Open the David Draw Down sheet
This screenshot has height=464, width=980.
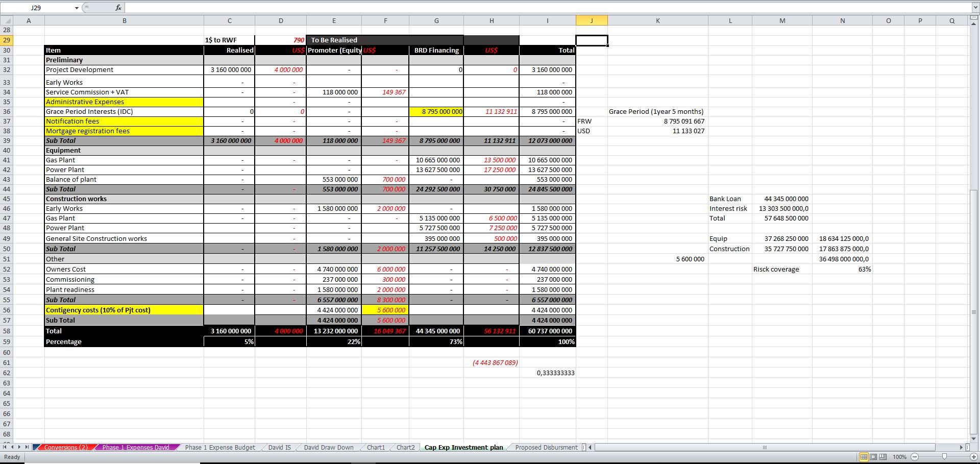[x=328, y=447]
